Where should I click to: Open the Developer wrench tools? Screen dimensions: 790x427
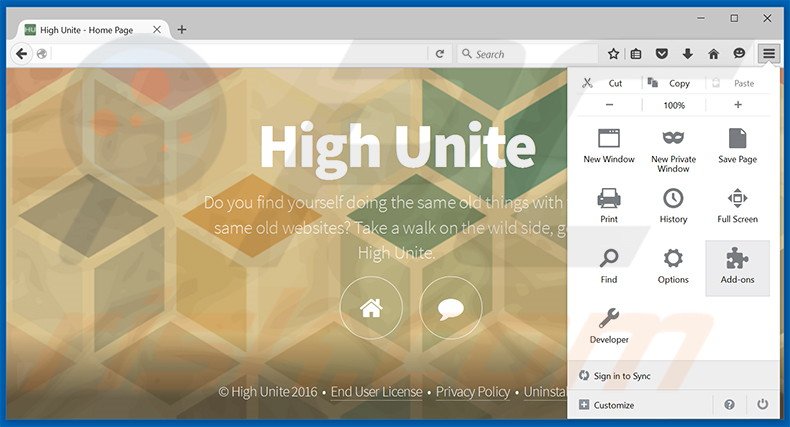click(x=609, y=318)
